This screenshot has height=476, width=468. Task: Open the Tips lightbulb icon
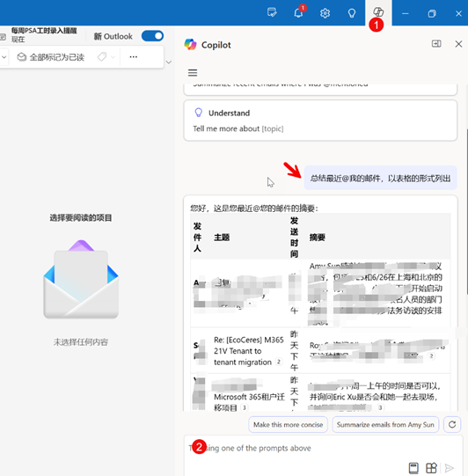pos(352,13)
